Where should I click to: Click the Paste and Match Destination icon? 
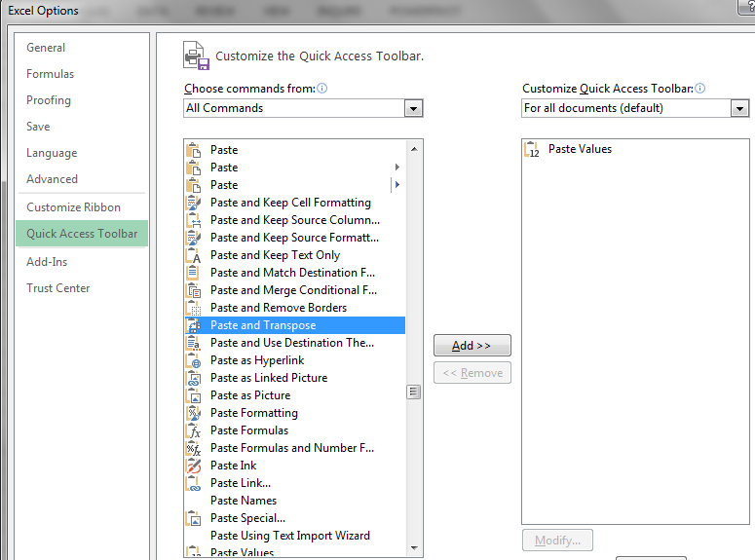[194, 273]
